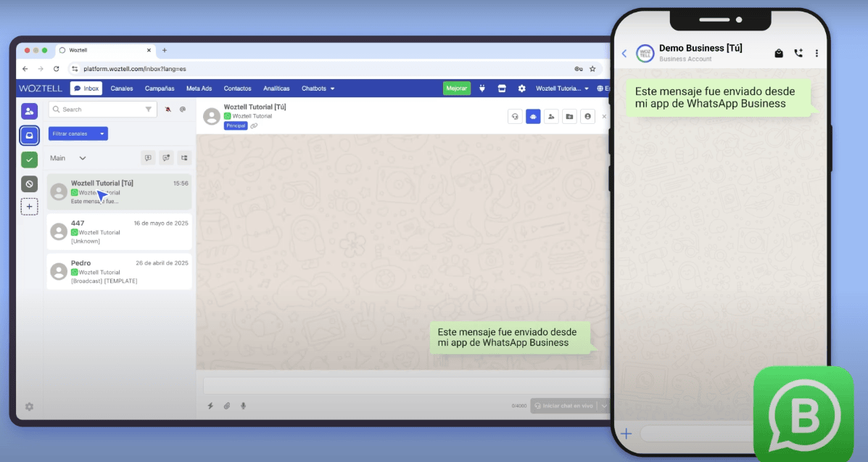
Task: Open the integrations plug icon
Action: pos(482,88)
